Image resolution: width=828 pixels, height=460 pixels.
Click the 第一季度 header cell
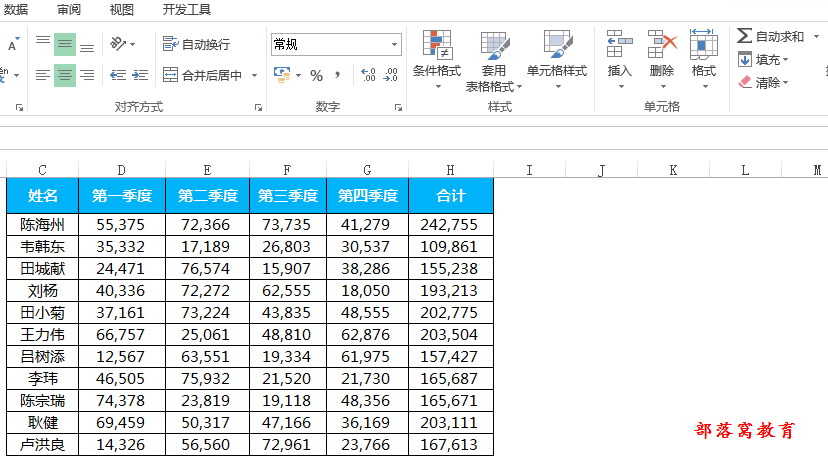(122, 195)
